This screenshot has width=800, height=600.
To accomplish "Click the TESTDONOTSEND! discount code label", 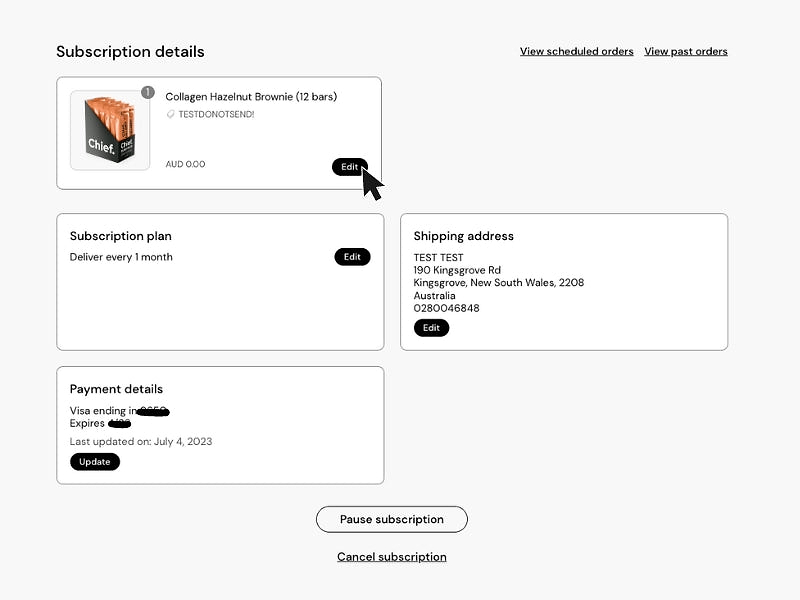I will (216, 114).
